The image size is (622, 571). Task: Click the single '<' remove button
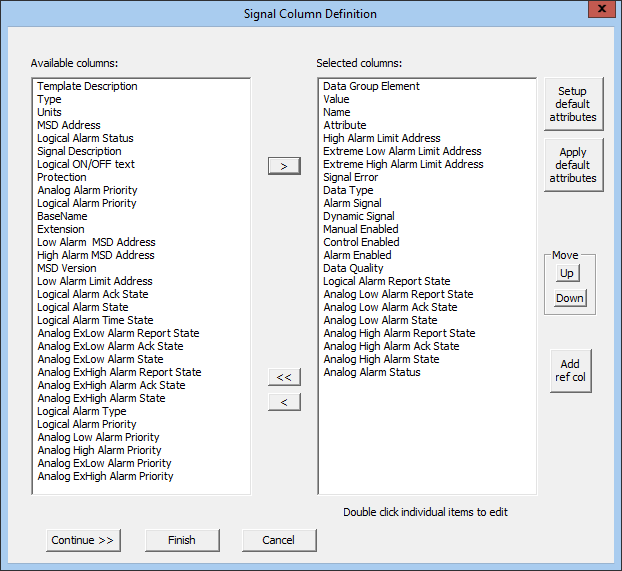[x=284, y=402]
